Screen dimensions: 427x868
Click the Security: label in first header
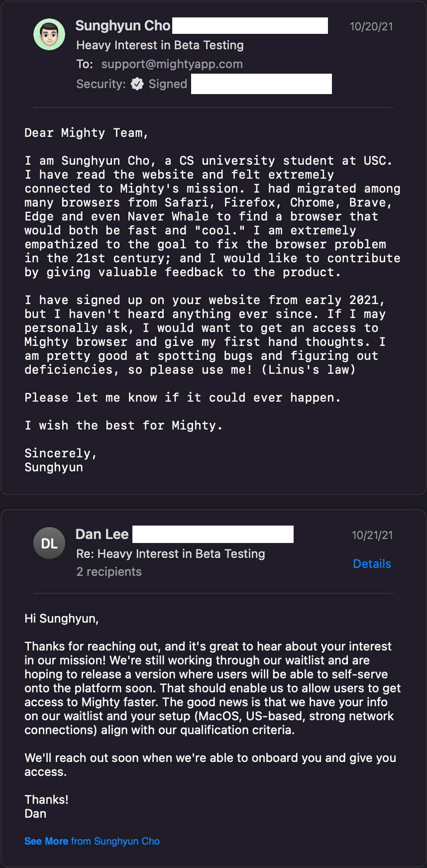pos(101,84)
